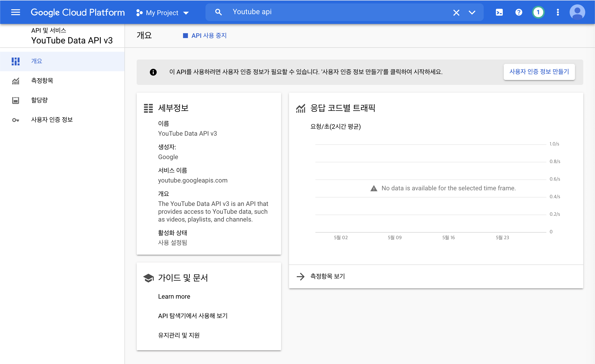Open the three-dot settings menu
The image size is (595, 364).
point(558,12)
